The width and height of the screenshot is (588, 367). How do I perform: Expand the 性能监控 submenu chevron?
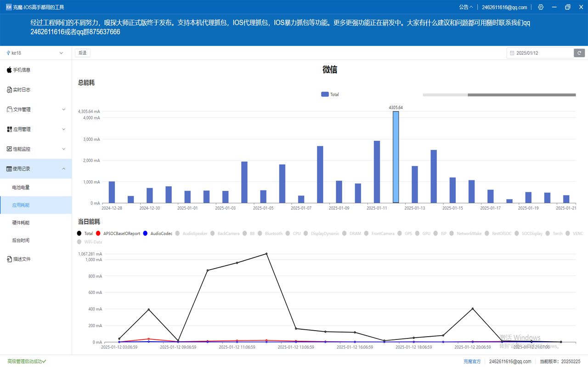63,149
